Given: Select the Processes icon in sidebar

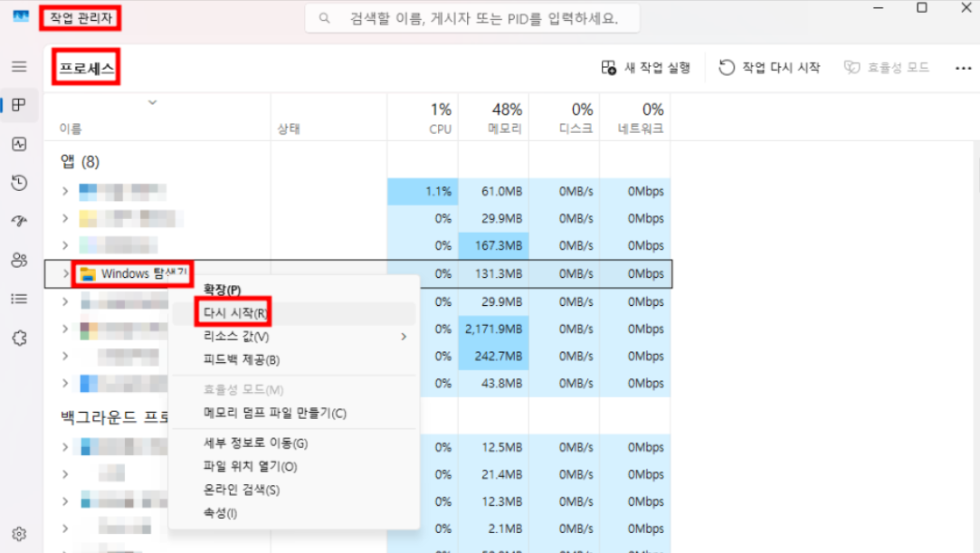Looking at the screenshot, I should tap(19, 105).
